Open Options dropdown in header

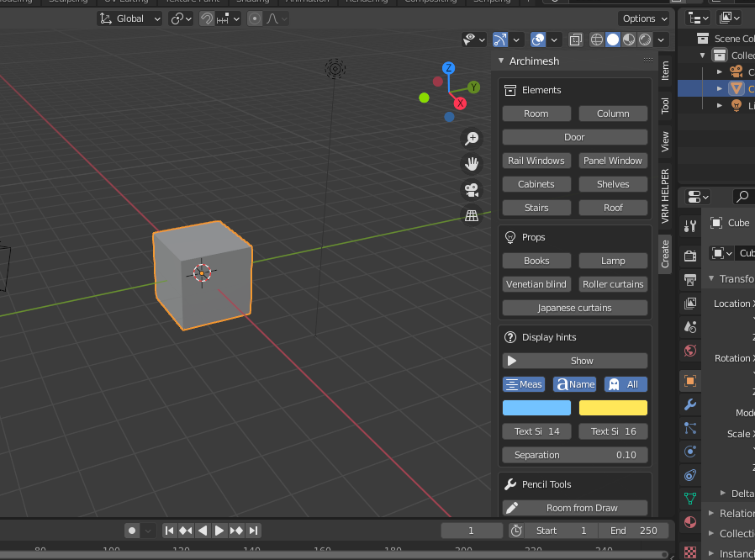point(644,18)
